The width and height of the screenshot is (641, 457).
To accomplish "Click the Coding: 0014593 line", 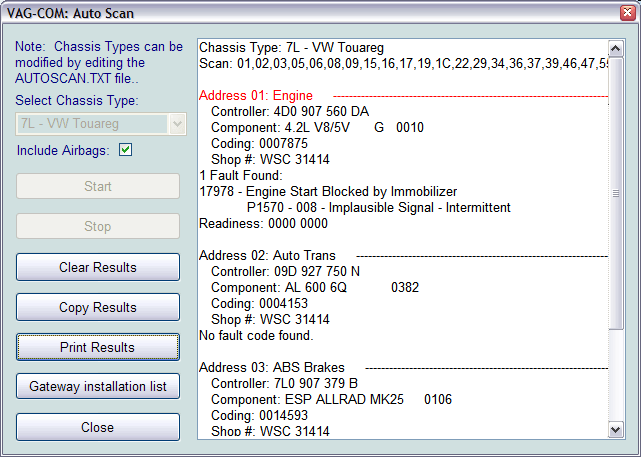I will [259, 415].
